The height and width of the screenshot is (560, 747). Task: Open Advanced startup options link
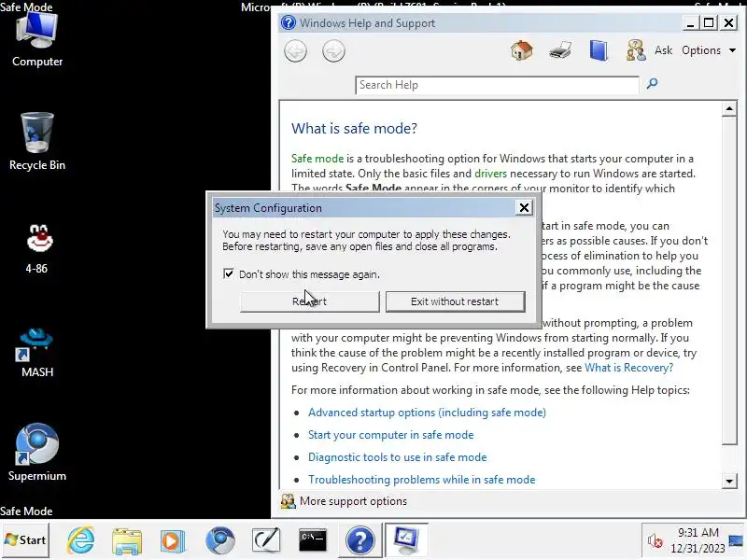(x=427, y=413)
